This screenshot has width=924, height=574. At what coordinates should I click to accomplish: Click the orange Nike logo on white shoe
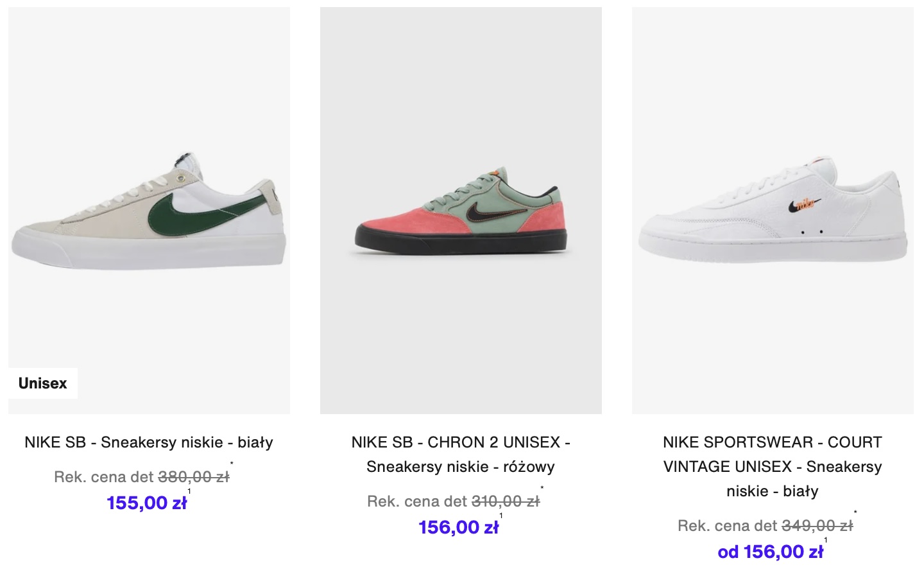[804, 204]
